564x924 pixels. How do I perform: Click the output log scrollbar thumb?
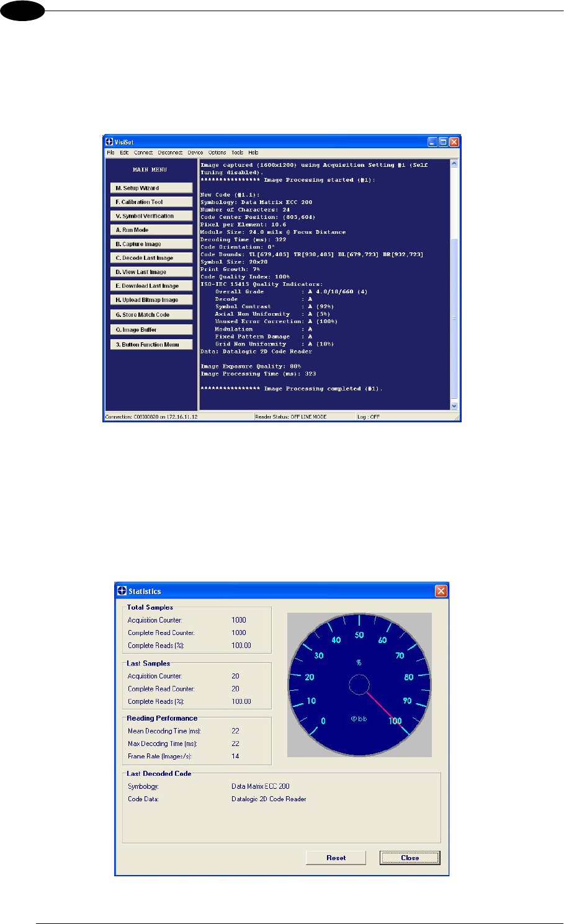point(454,319)
